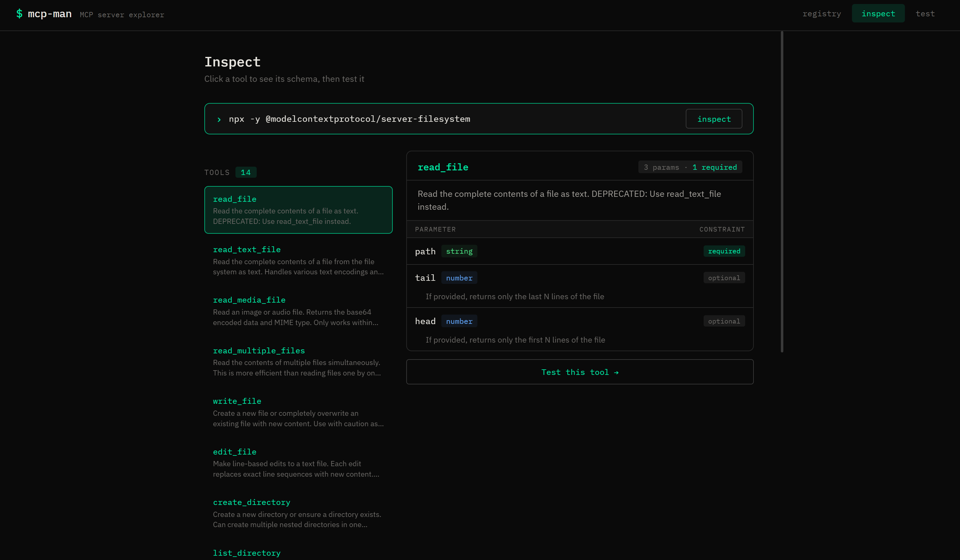Click the tail description about last N lines

tap(515, 296)
